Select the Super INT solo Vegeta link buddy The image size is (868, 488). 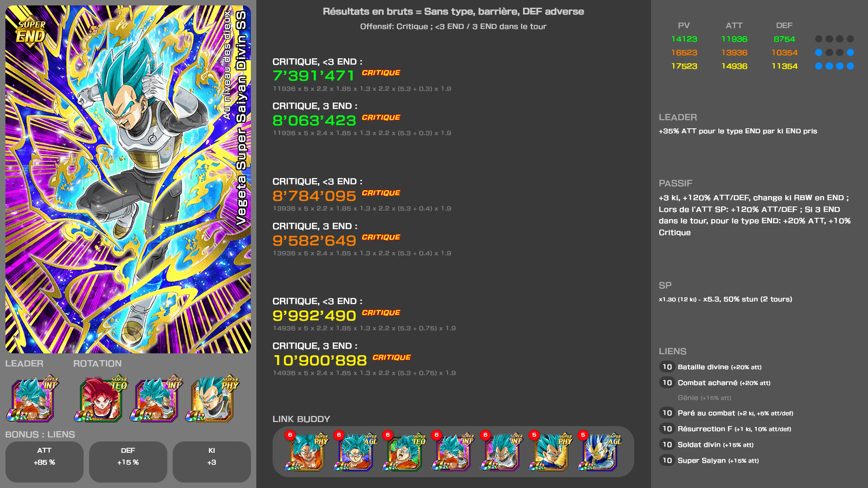click(x=502, y=451)
